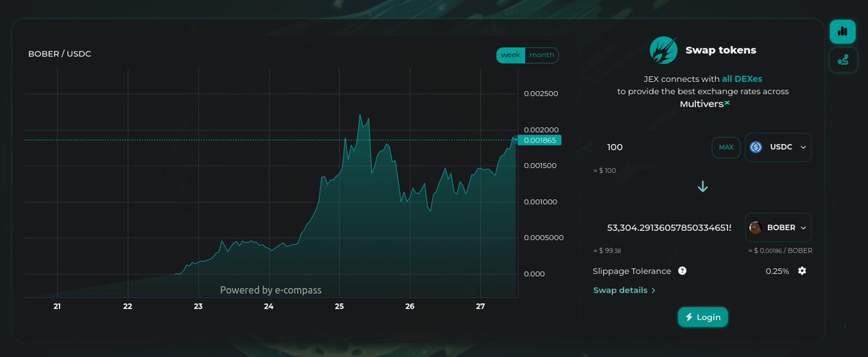Click the Slippage Tolerance label
This screenshot has height=357, width=868.
coord(632,271)
